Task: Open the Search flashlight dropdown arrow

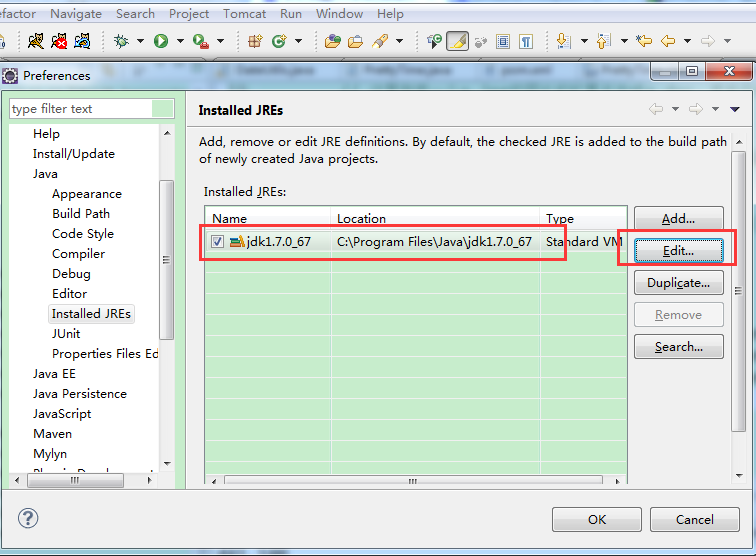Action: (x=399, y=41)
